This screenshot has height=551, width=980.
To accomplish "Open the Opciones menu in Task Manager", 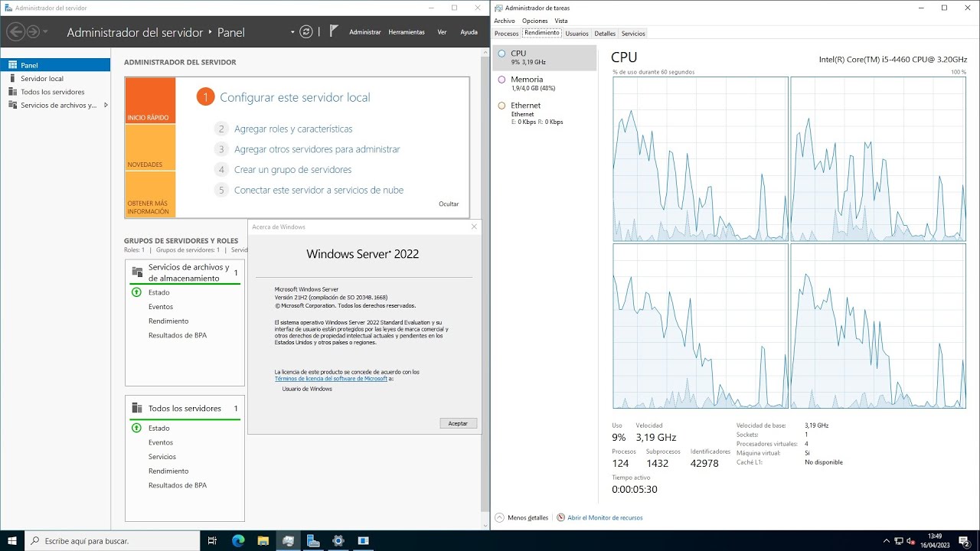I will (x=535, y=21).
